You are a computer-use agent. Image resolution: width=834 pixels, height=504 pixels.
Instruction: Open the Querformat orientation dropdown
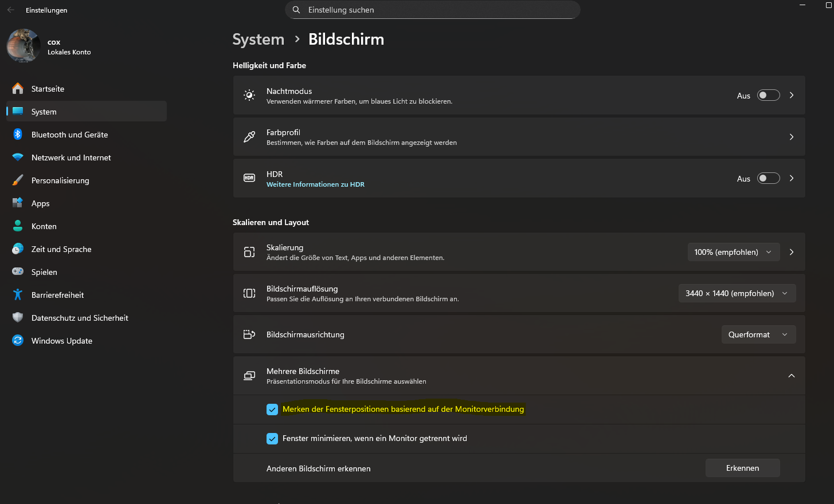tap(758, 334)
